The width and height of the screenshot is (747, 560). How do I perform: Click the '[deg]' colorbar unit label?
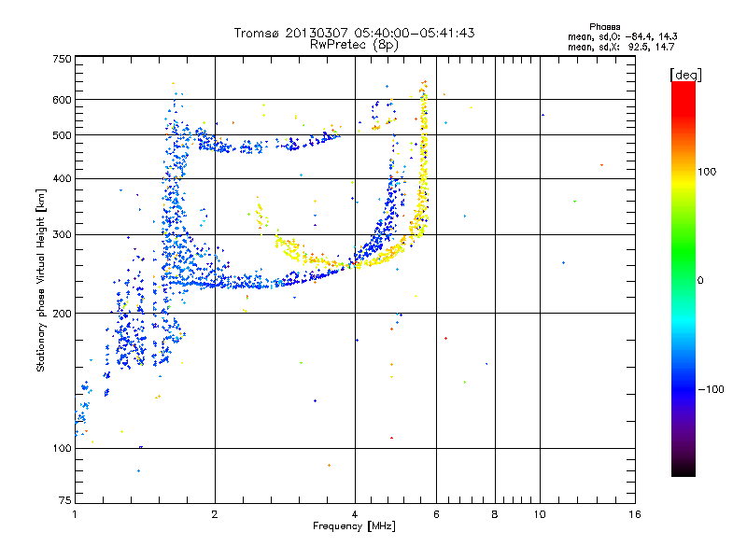[x=685, y=75]
